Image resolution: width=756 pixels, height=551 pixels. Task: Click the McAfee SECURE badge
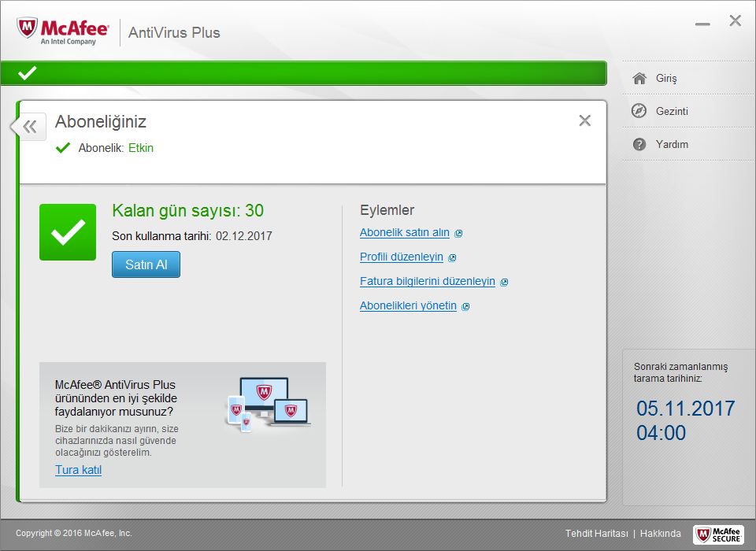718,534
